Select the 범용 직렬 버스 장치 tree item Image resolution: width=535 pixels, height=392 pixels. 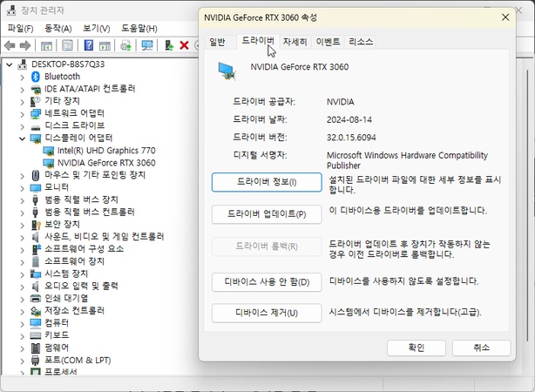pos(81,199)
